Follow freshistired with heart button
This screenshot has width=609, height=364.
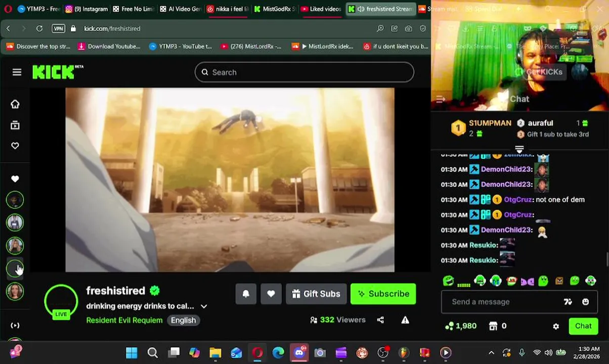(x=271, y=294)
